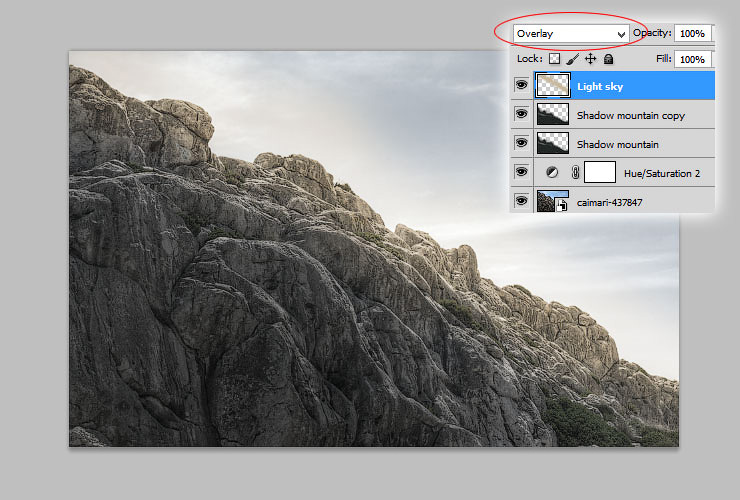Click the Fill 100% value field
Viewport: 740px width, 500px height.
692,59
